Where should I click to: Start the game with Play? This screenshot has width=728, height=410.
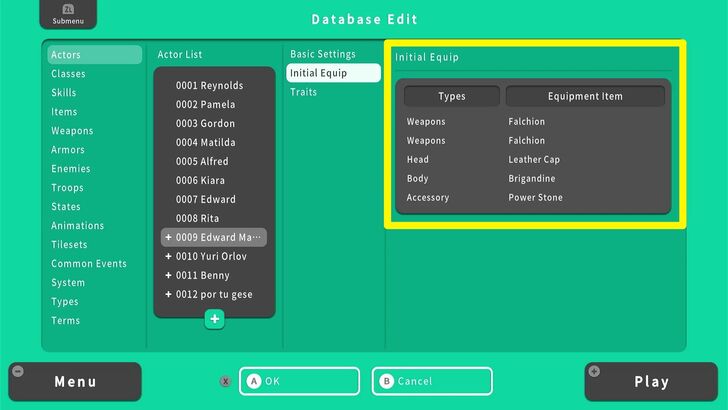(x=651, y=382)
